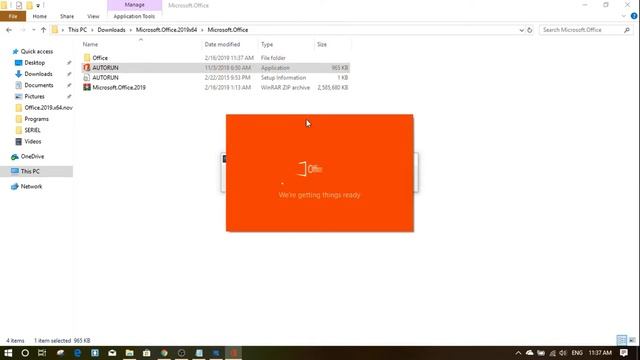Expand the ribbon with the chevron

[624, 16]
